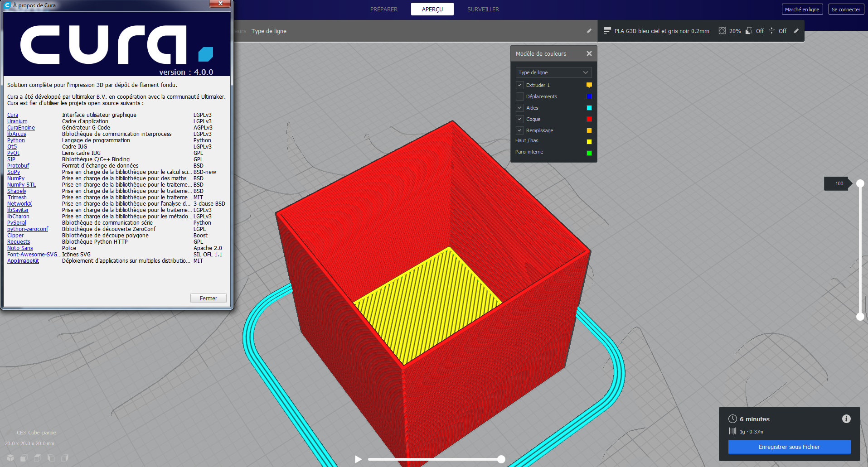Open the Type de ligne color scheme dropdown
Image resolution: width=868 pixels, height=467 pixels.
[553, 72]
